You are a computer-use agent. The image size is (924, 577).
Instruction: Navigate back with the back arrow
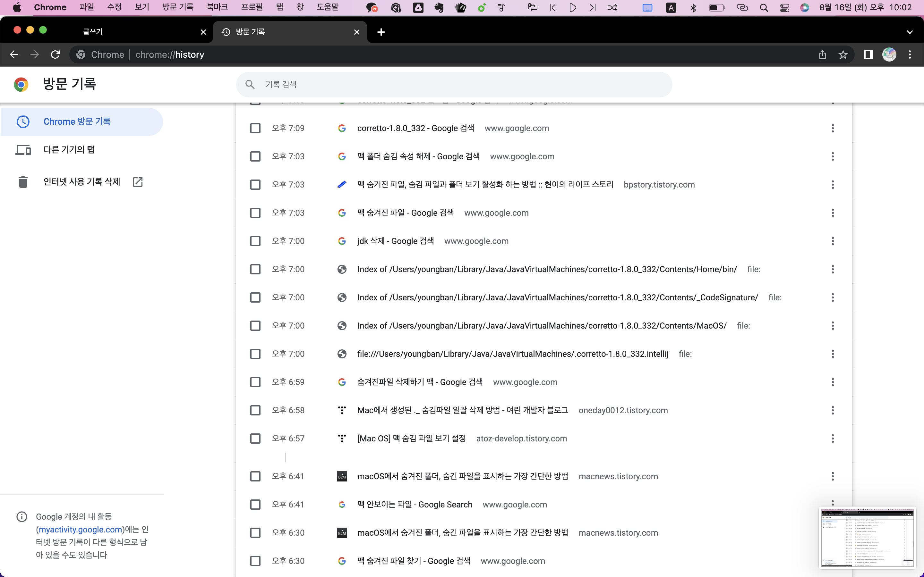click(14, 54)
